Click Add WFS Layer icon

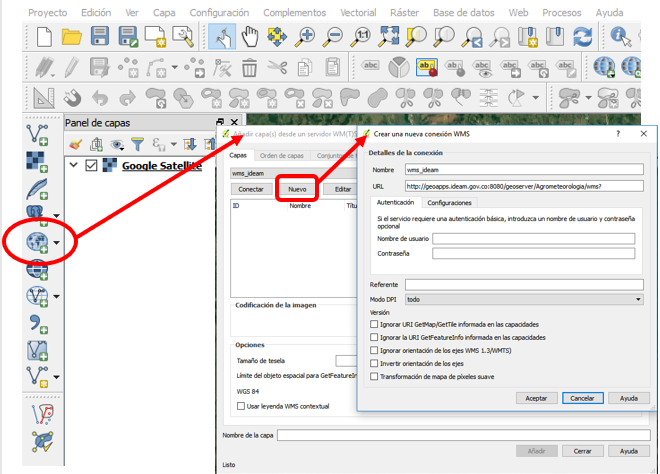37,296
